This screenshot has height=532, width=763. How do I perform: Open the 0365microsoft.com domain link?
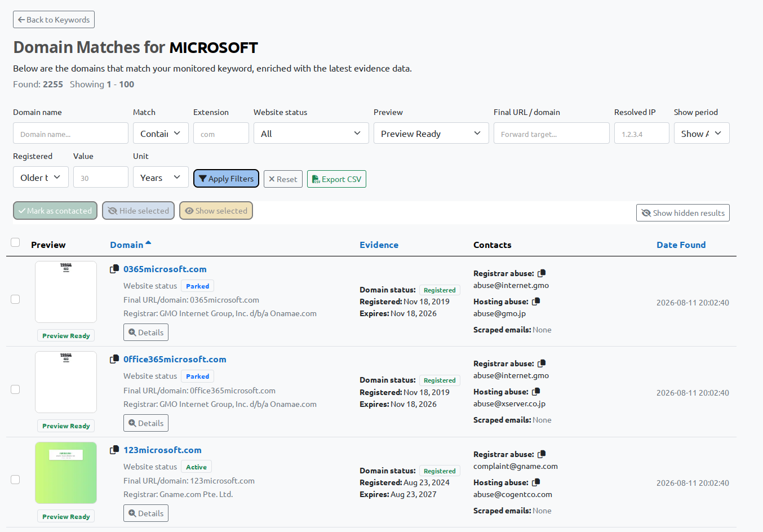click(165, 269)
